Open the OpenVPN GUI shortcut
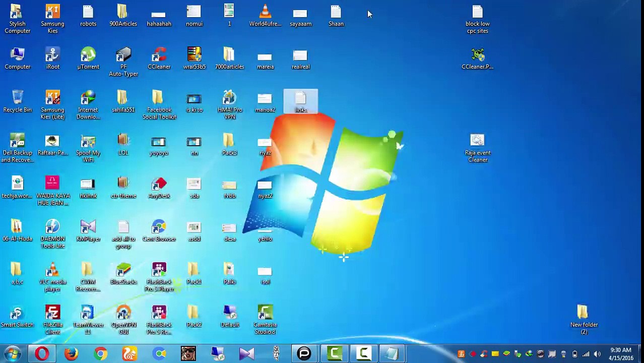Screen dimensions: 644x363 point(123,320)
